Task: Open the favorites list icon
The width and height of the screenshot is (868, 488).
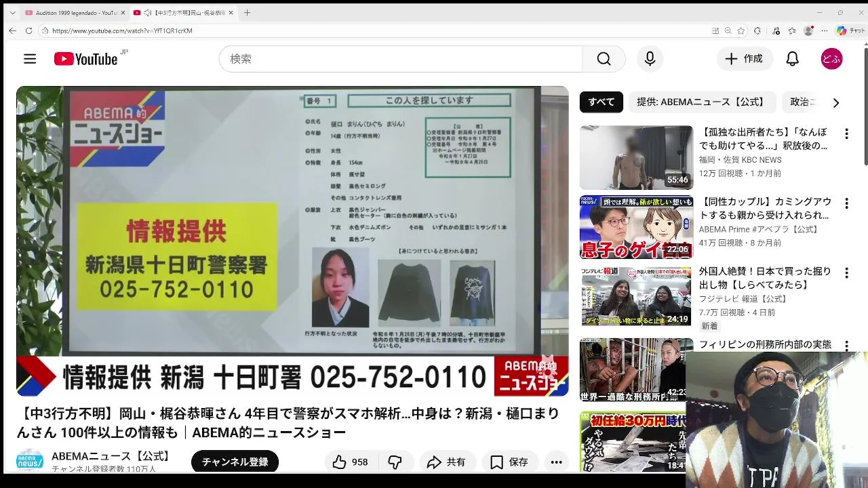Action: click(792, 30)
